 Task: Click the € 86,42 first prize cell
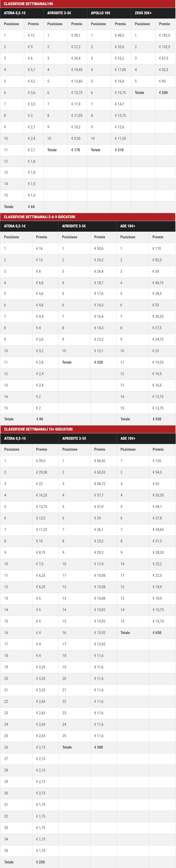point(100,461)
